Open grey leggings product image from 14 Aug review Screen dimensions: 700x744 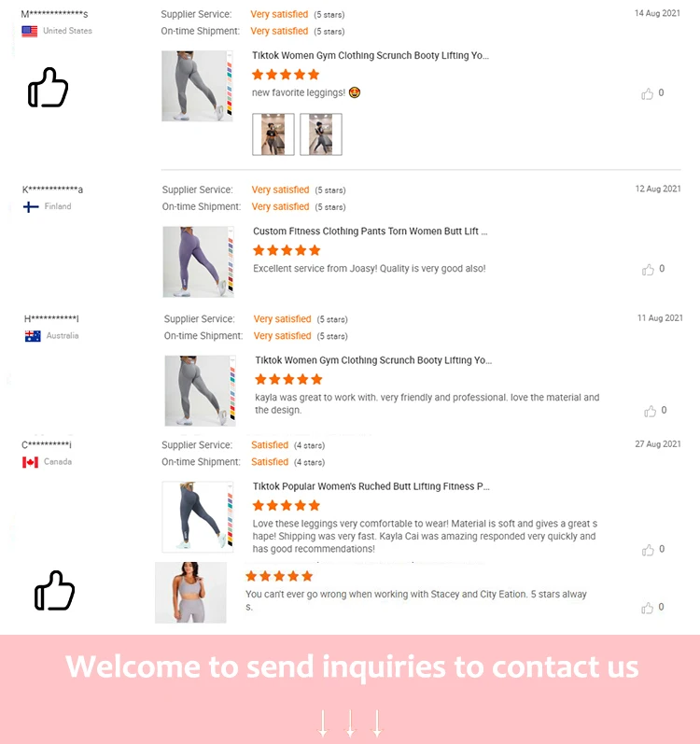[197, 86]
